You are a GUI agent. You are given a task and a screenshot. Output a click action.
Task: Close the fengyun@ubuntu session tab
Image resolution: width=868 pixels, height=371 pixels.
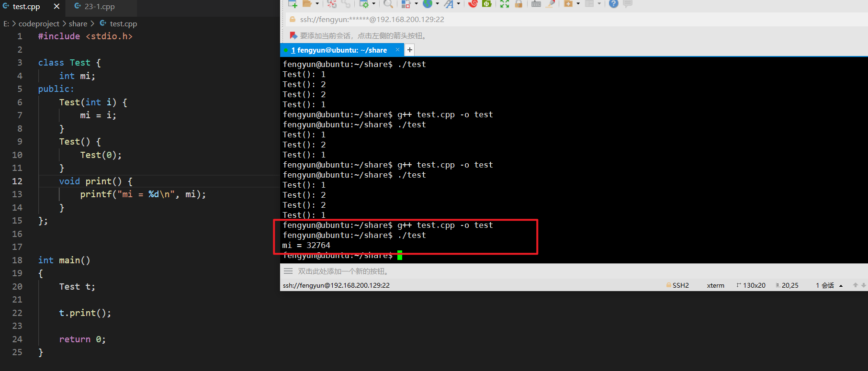(x=397, y=50)
